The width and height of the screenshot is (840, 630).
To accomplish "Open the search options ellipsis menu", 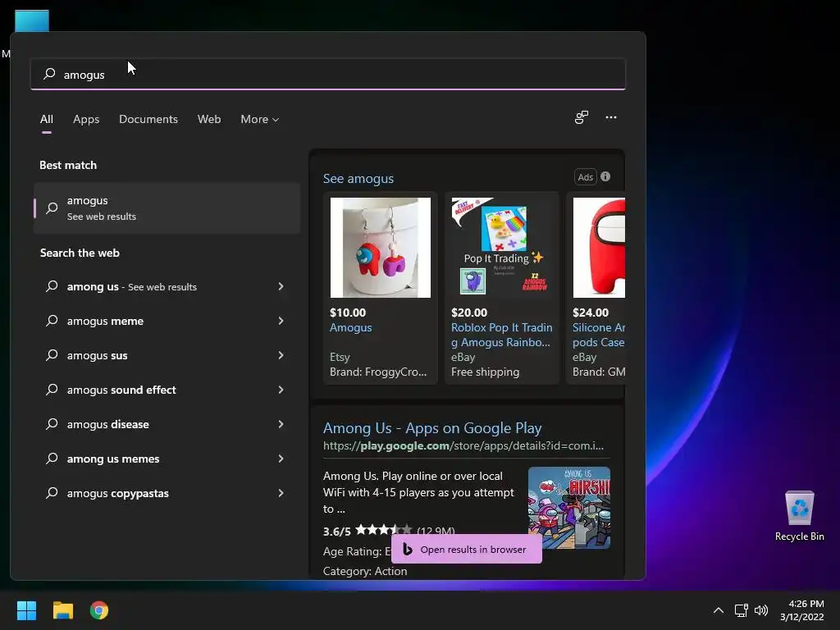I will [610, 117].
